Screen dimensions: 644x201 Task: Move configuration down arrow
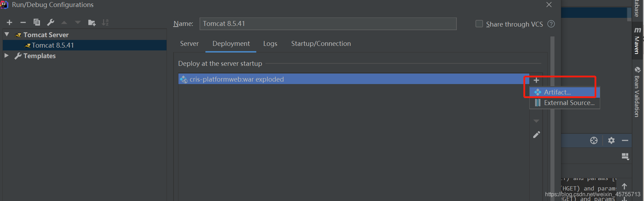pyautogui.click(x=78, y=22)
